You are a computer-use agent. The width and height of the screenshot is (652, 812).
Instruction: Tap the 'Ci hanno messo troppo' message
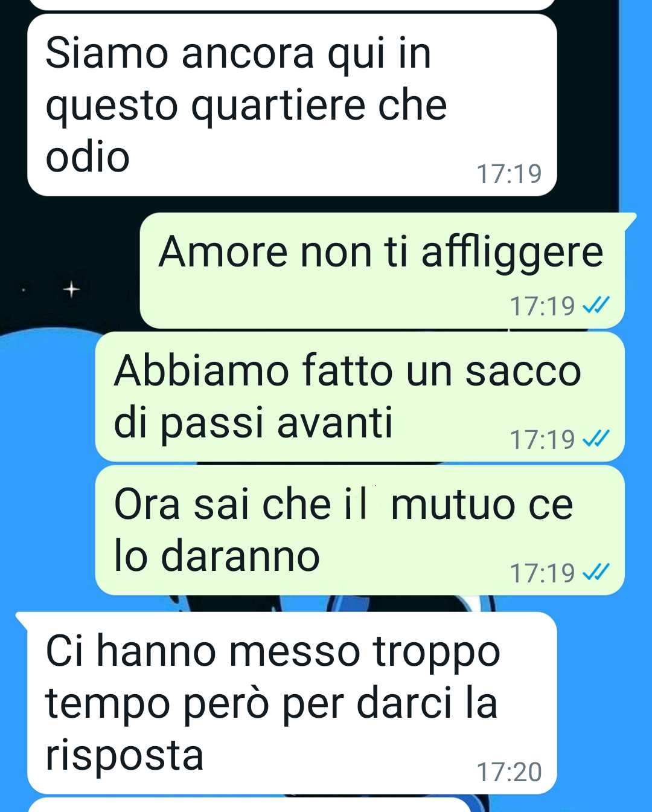pyautogui.click(x=292, y=703)
